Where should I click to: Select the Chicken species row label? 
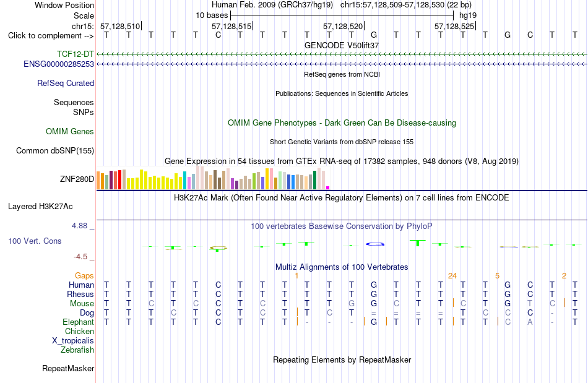coord(79,331)
